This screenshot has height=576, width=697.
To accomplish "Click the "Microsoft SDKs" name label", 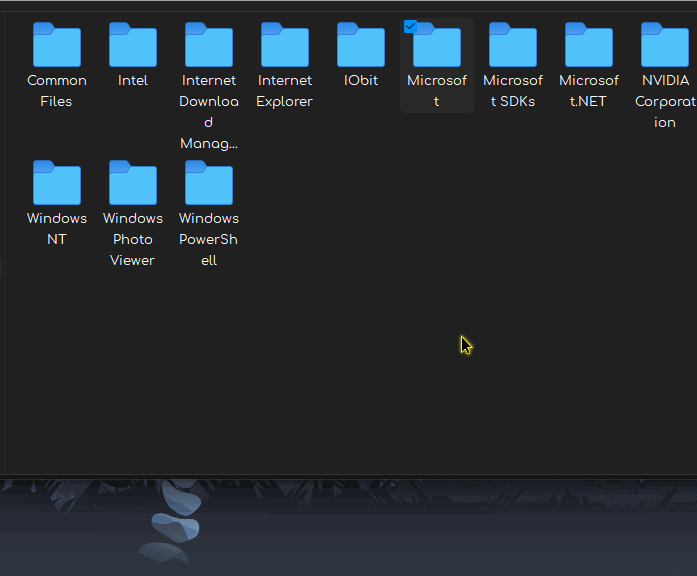I will tap(513, 91).
